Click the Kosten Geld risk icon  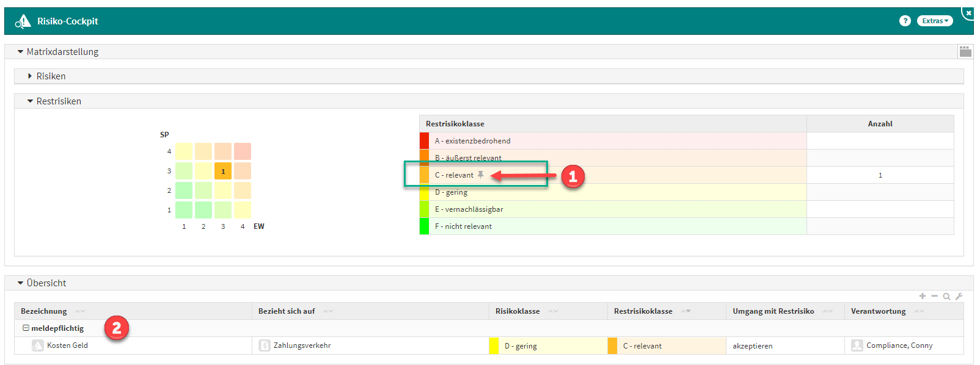38,345
